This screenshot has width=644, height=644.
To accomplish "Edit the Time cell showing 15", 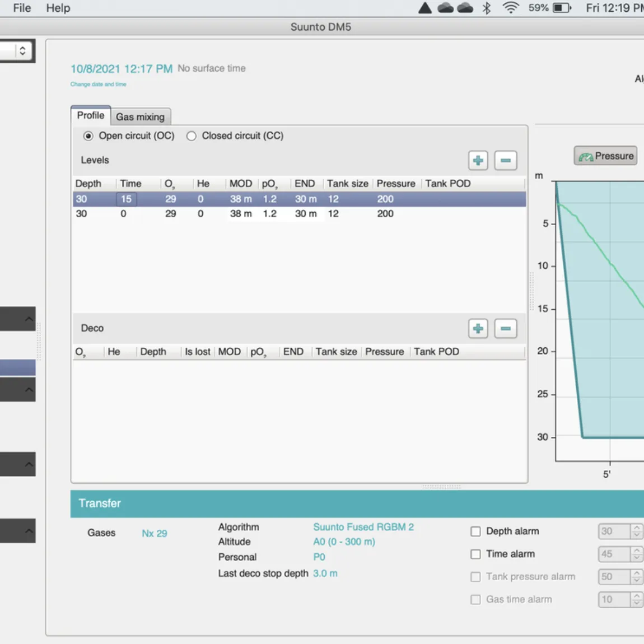I will coord(127,199).
